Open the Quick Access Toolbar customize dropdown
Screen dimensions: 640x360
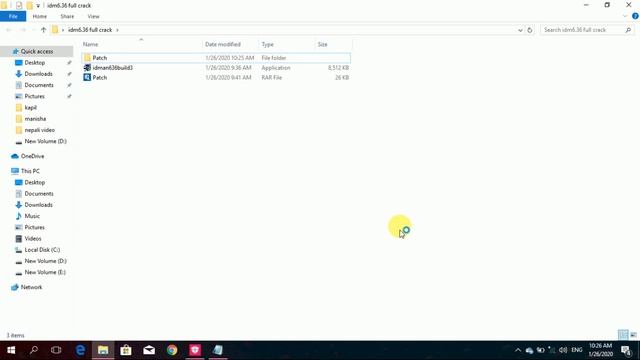[x=38, y=6]
